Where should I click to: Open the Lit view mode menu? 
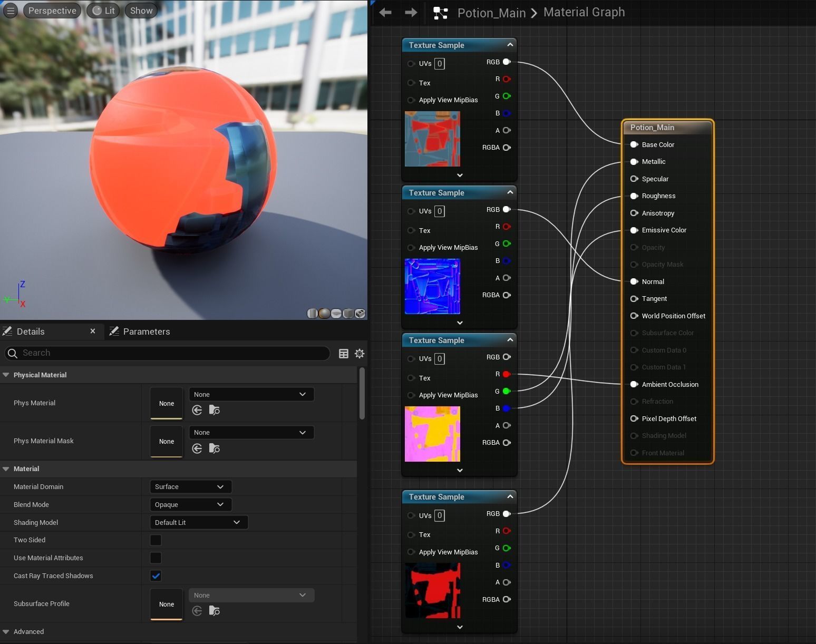[x=104, y=11]
